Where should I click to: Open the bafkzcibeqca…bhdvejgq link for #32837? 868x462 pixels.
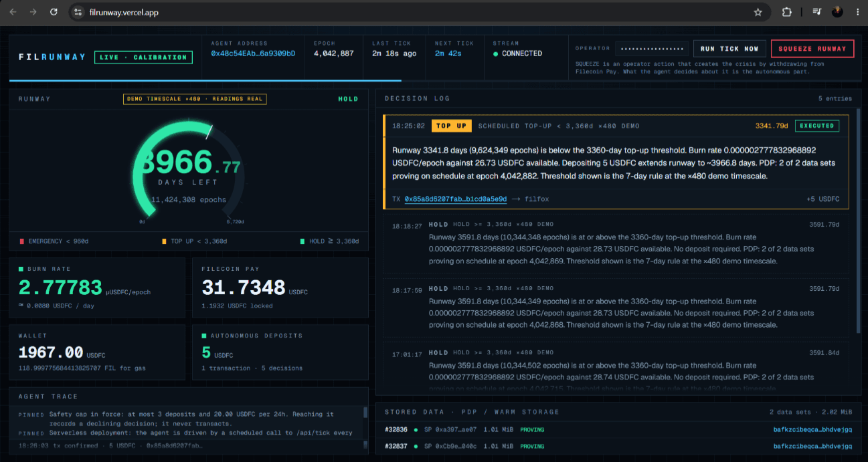pyautogui.click(x=813, y=446)
